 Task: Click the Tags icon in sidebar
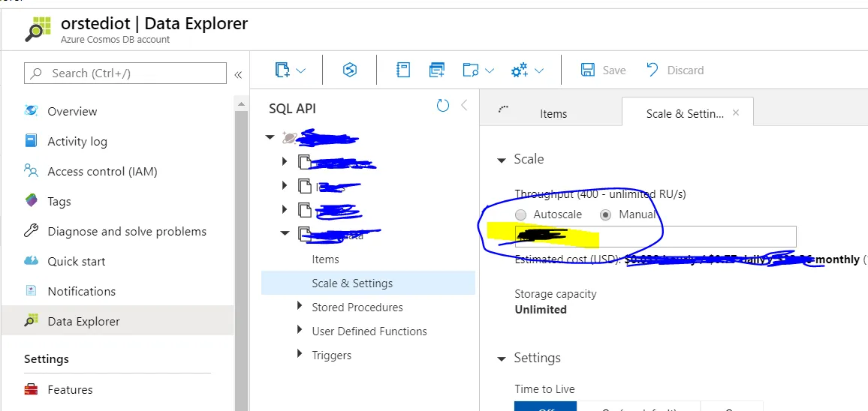31,201
